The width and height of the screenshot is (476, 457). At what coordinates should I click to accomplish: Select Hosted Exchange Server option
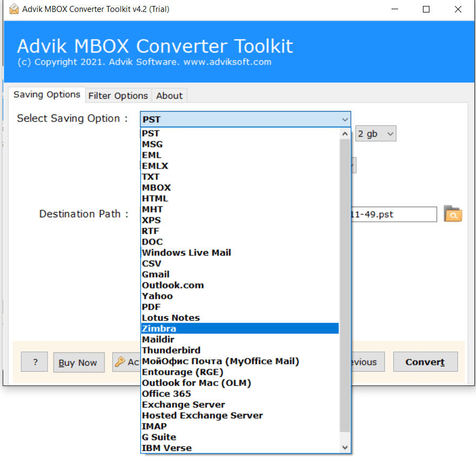point(240,415)
